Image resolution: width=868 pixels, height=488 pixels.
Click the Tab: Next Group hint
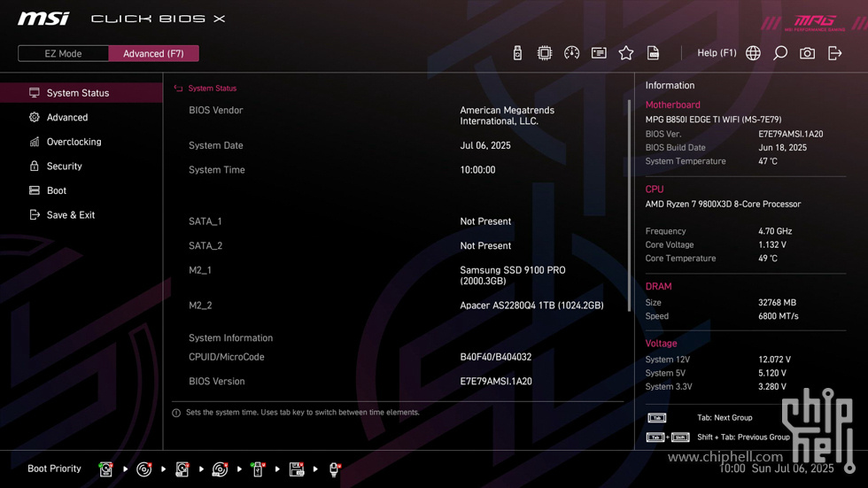click(x=725, y=418)
